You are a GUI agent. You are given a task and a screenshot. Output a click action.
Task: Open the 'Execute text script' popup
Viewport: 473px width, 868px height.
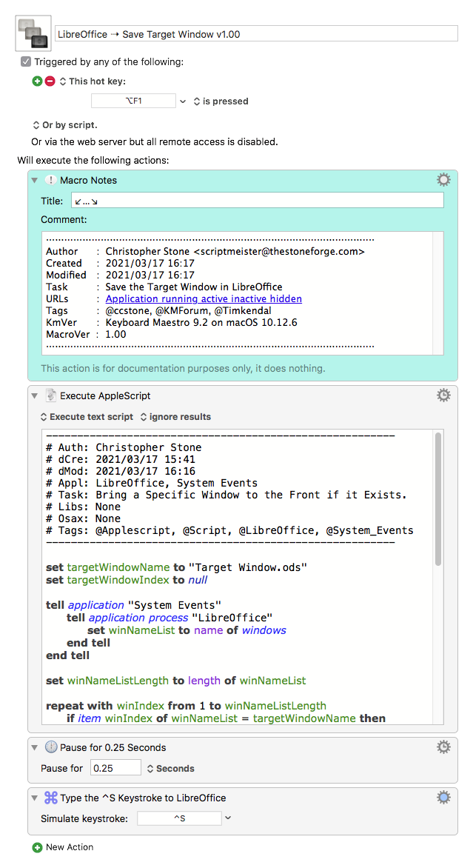click(87, 417)
